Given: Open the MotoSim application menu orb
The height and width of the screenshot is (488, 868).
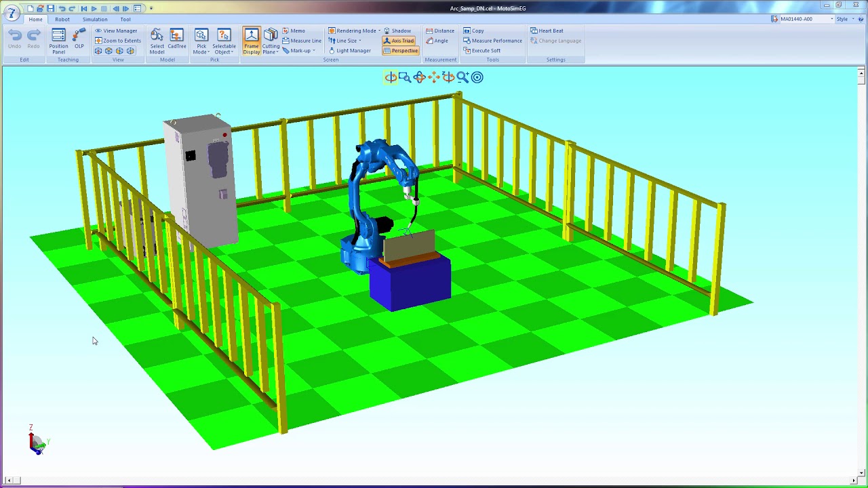Looking at the screenshot, I should coord(12,13).
